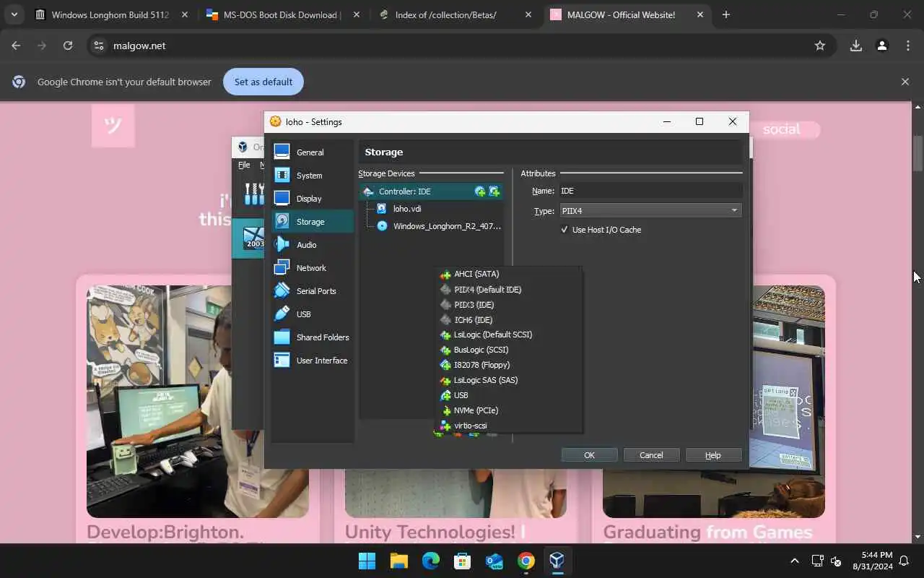Add an I82078 (Floppy) controller
Screen dimensions: 924x578
coord(508,365)
